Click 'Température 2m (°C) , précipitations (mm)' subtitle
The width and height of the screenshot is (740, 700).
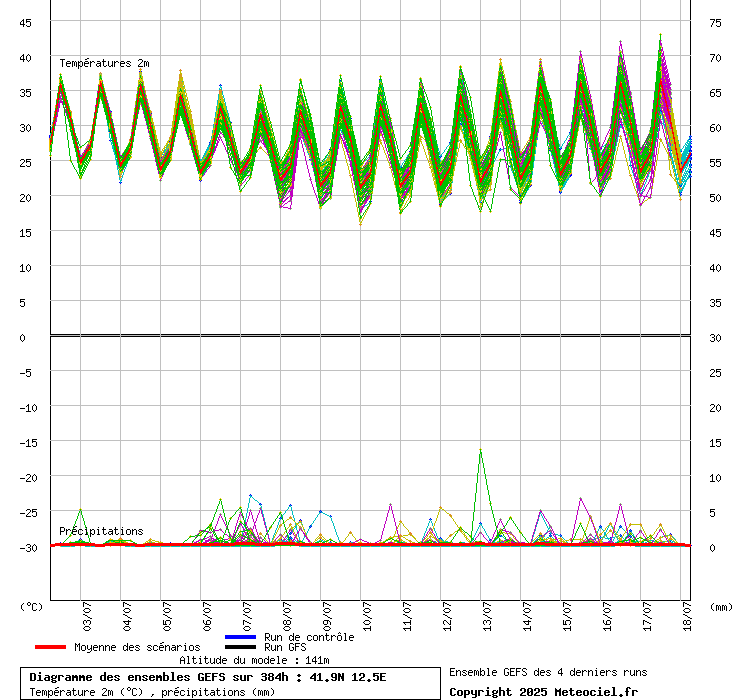[x=152, y=692]
